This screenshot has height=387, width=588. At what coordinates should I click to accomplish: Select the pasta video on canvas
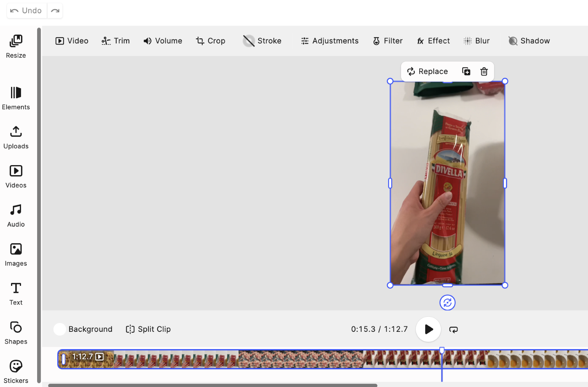pyautogui.click(x=448, y=183)
